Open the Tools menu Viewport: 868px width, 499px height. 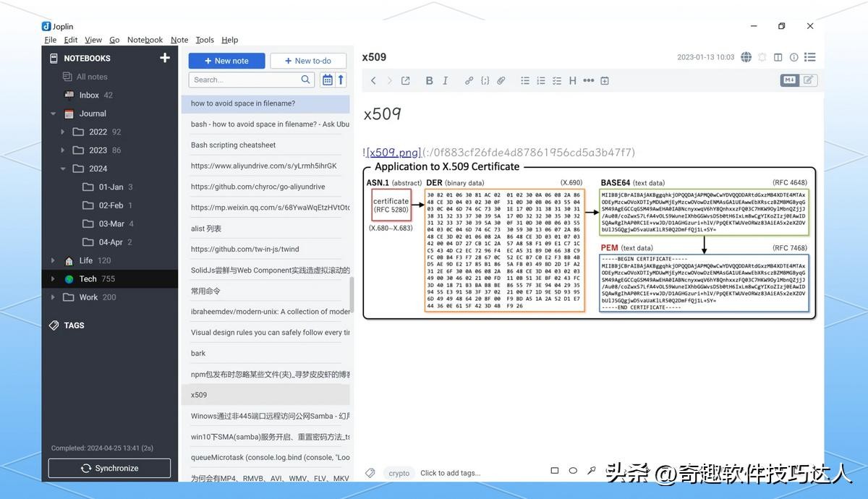pyautogui.click(x=205, y=40)
